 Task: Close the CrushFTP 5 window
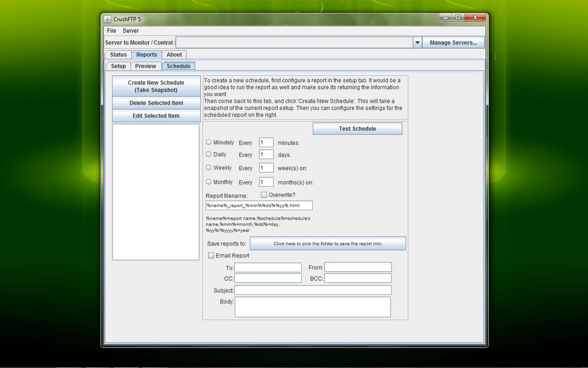475,18
